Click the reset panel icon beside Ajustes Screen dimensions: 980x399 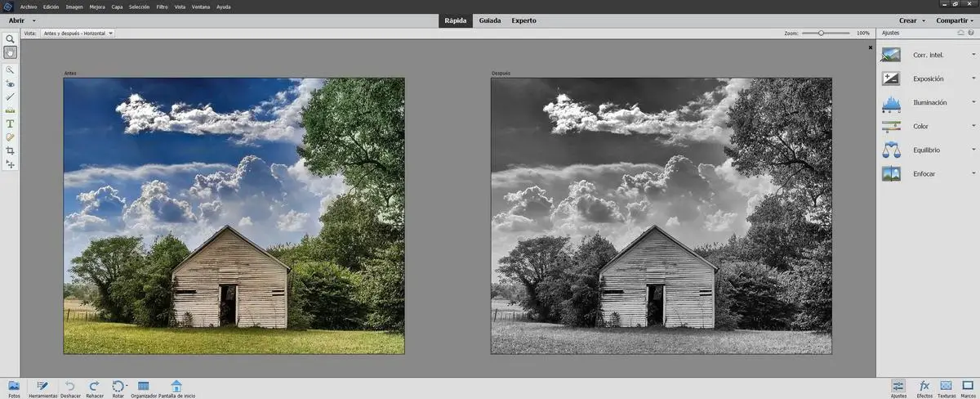click(x=961, y=33)
